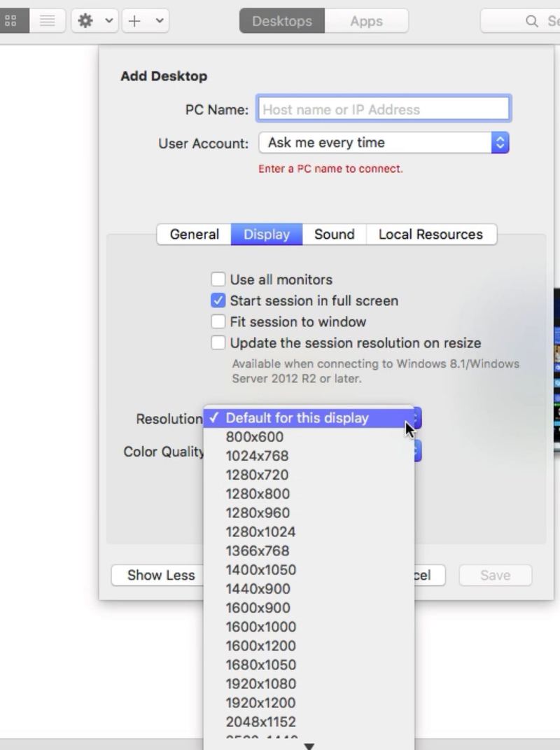Switch to the Local Resources tab
Viewport: 560px width, 750px height.
click(x=432, y=234)
